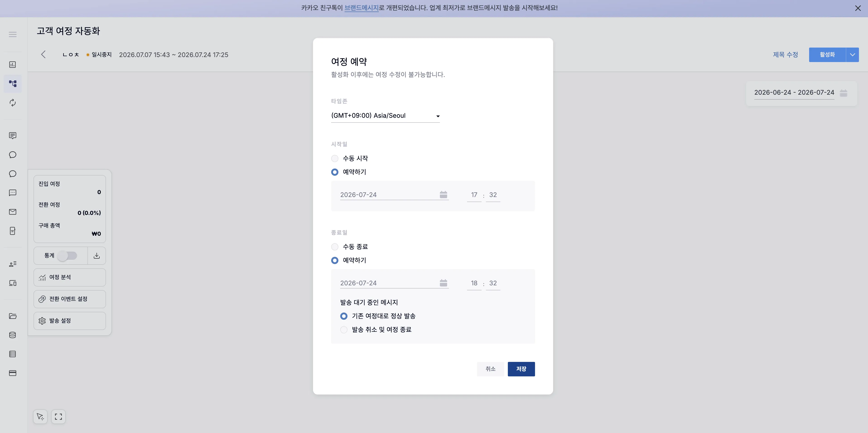Click the 활성화 button
Screen dimensions: 868x433
tap(827, 55)
